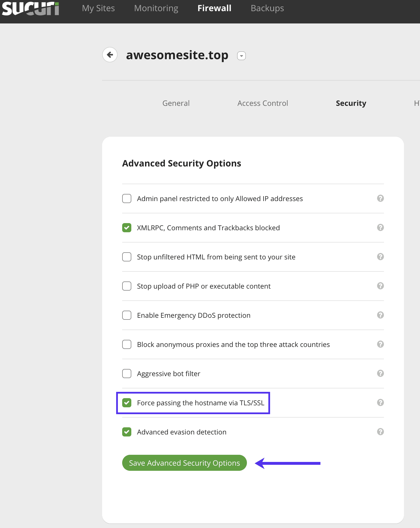Click the awesomesite.top site title
Viewport: 420px width, 528px height.
pyautogui.click(x=177, y=55)
